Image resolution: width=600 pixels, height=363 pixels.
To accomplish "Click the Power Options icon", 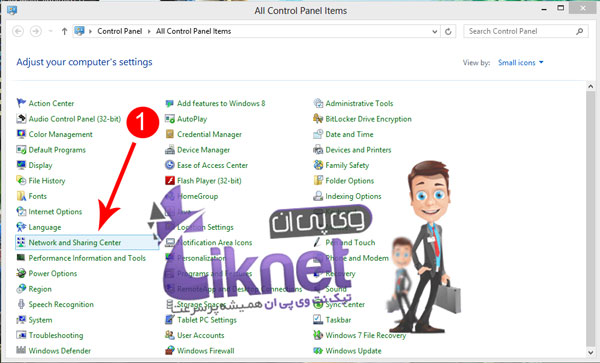I will pyautogui.click(x=21, y=273).
